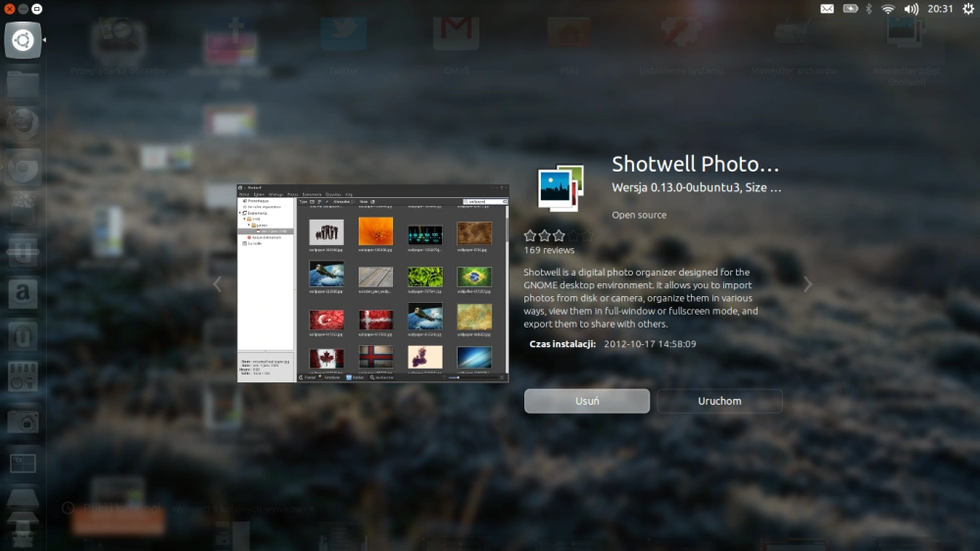The image size is (980, 551).
Task: Click the install date "2012-10-17 14:58:09"
Action: pyautogui.click(x=650, y=344)
